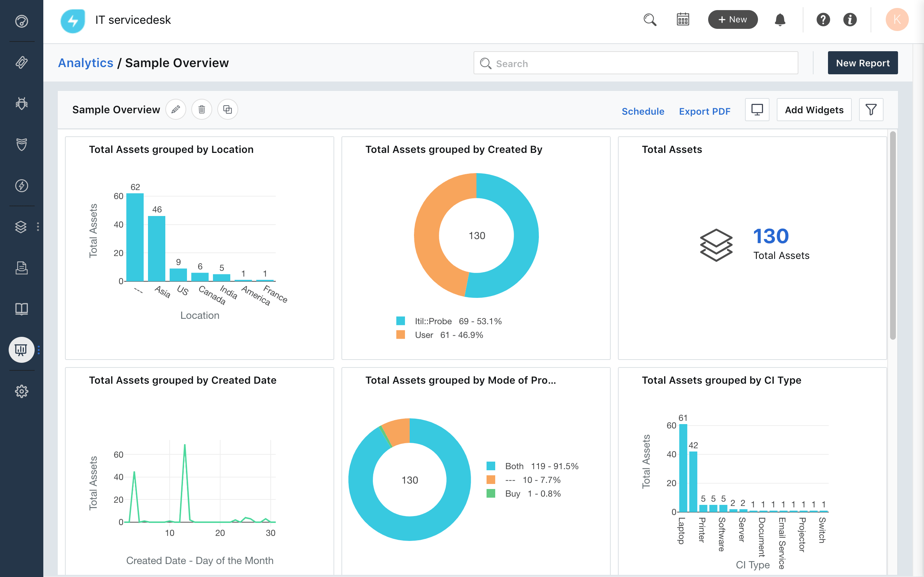This screenshot has width=924, height=577.
Task: Open the calendar icon in header
Action: pos(683,19)
